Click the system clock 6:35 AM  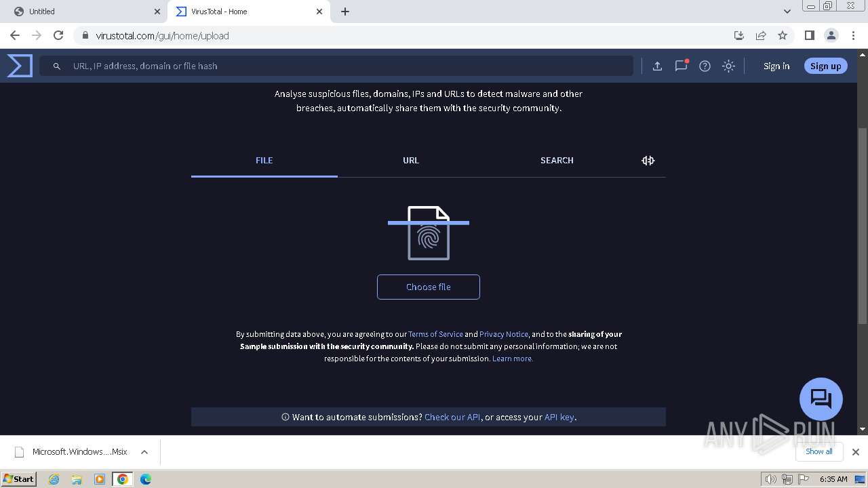point(833,479)
